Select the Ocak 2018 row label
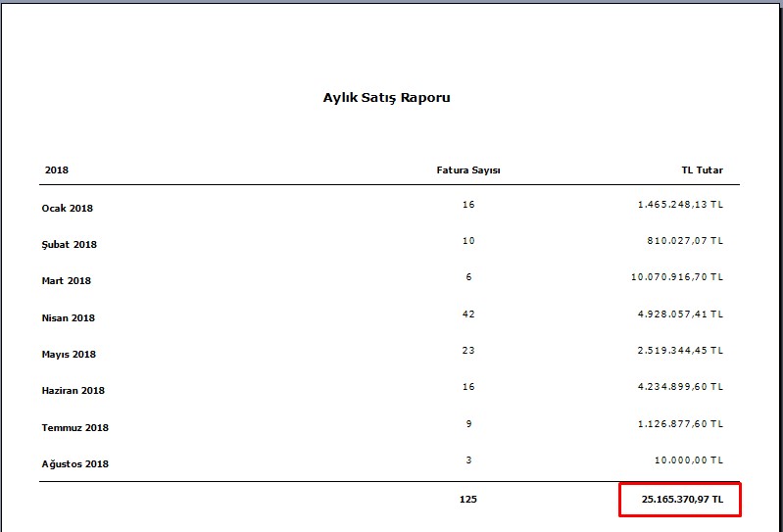 click(68, 209)
